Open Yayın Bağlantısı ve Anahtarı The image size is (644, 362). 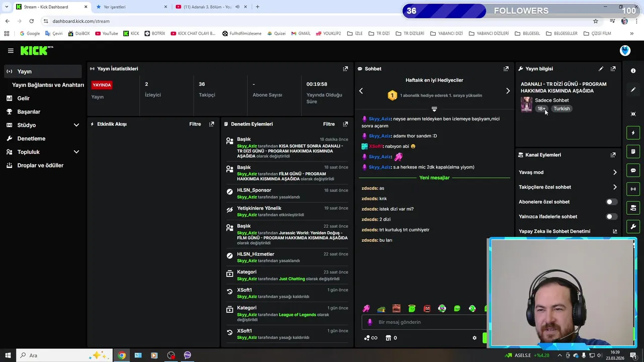click(x=48, y=85)
